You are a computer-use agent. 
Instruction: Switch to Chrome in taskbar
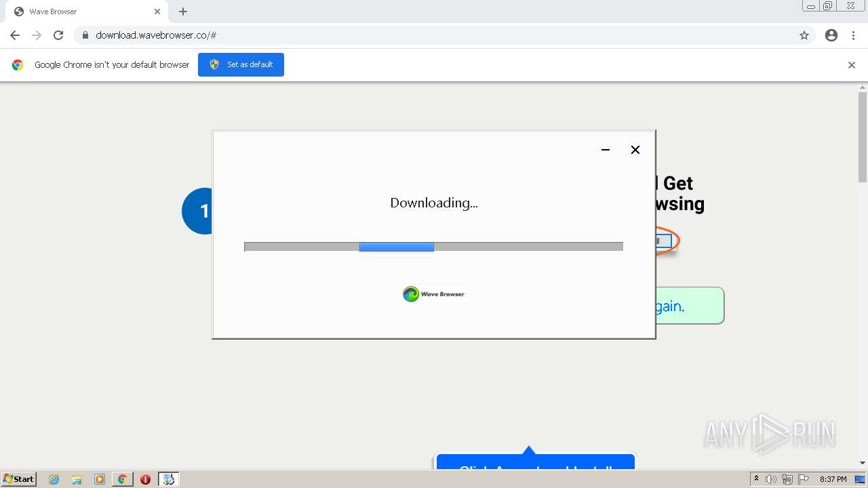pyautogui.click(x=122, y=479)
